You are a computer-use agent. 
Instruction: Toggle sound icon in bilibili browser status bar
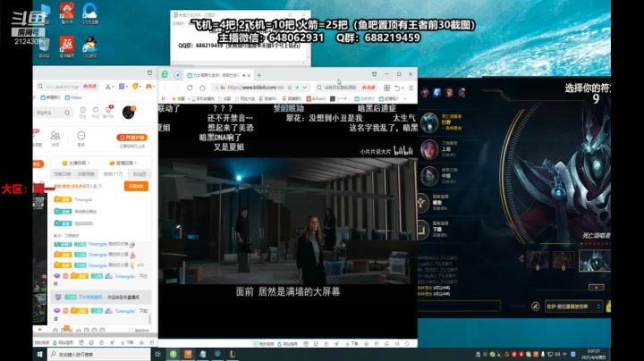click(397, 344)
